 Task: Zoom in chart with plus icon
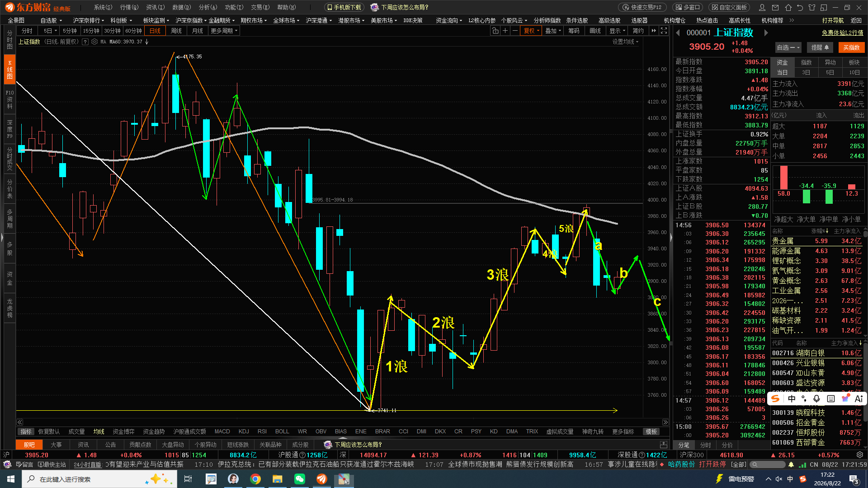click(505, 31)
